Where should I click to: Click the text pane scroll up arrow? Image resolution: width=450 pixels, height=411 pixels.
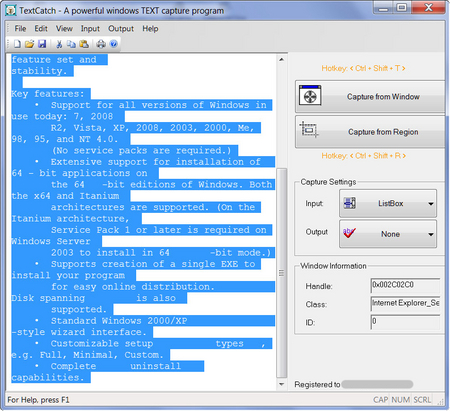pos(282,60)
